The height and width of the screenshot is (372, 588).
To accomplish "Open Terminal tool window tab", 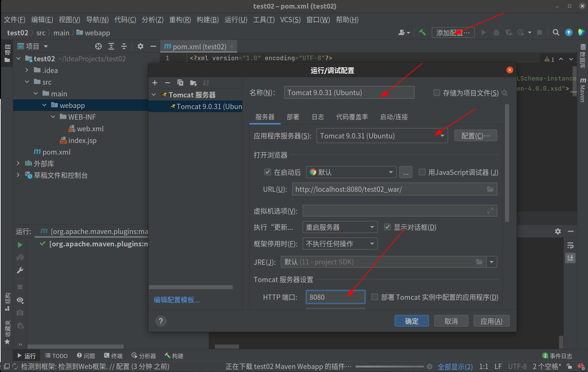I will click(113, 356).
